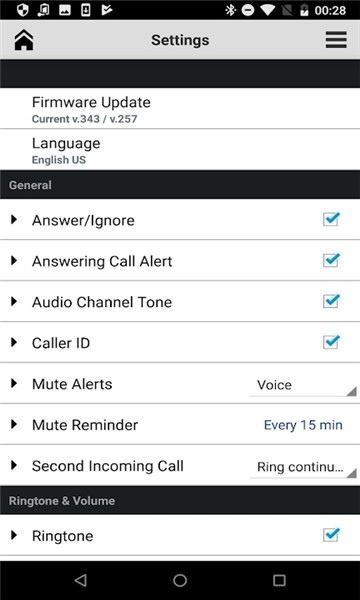The width and height of the screenshot is (360, 600).
Task: Toggle the Answering Call Alert checkbox
Action: coord(331,260)
